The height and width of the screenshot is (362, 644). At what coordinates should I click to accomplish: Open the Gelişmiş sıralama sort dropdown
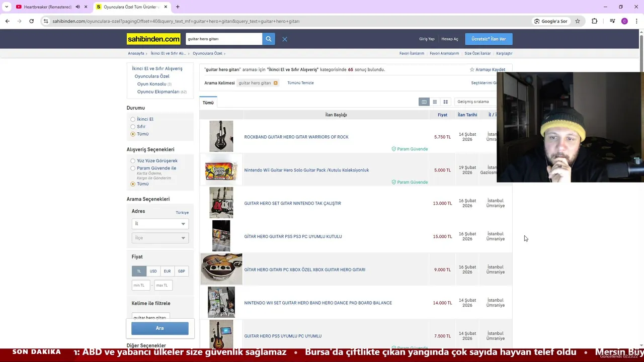(x=475, y=102)
